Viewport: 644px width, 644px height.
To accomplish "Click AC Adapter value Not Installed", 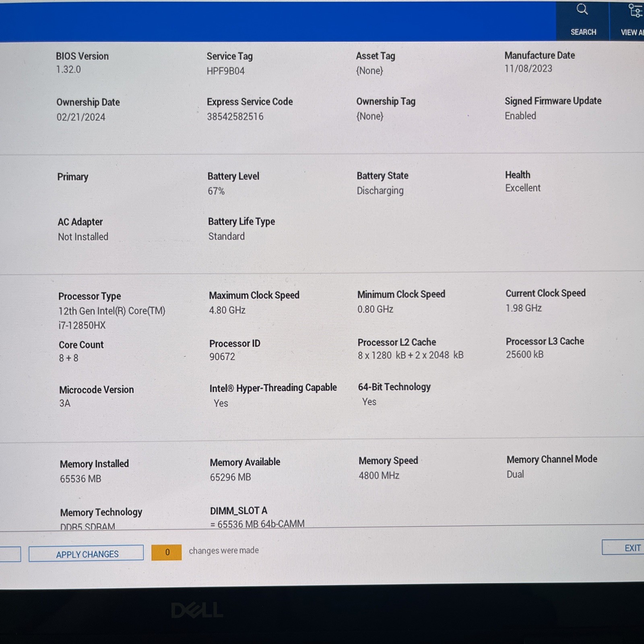I will point(83,237).
